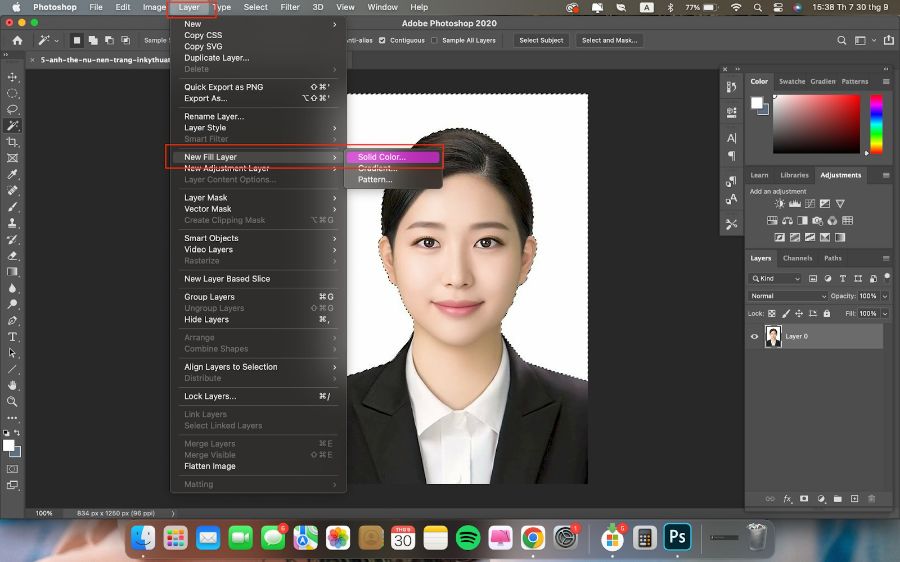Toggle Lock all padlock icon
The height and width of the screenshot is (562, 900).
coord(827,313)
